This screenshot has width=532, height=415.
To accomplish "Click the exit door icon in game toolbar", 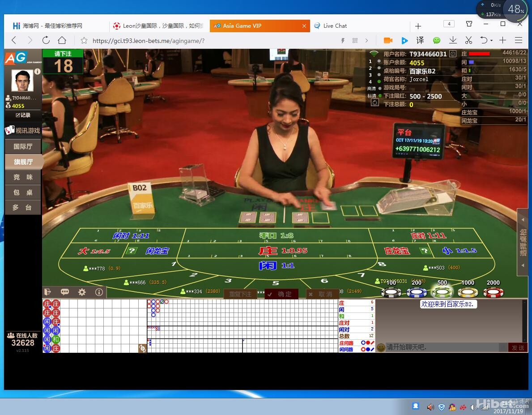I will [48, 292].
